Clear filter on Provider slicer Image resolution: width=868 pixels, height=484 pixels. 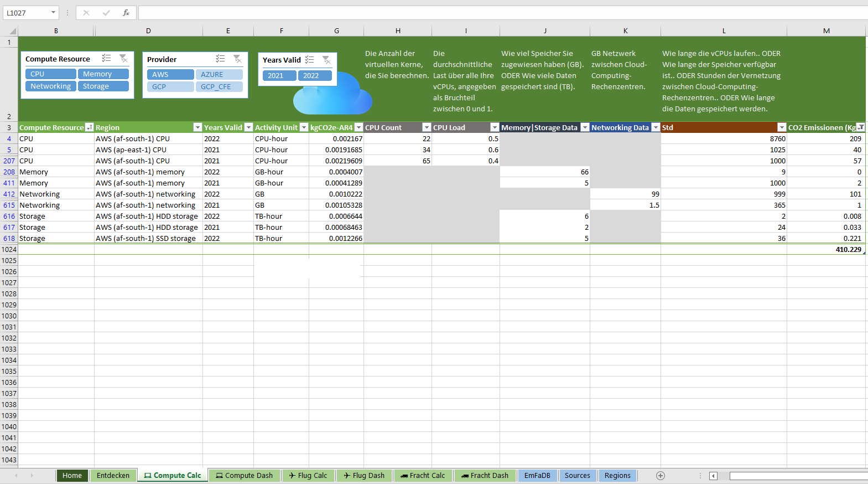[x=237, y=59]
